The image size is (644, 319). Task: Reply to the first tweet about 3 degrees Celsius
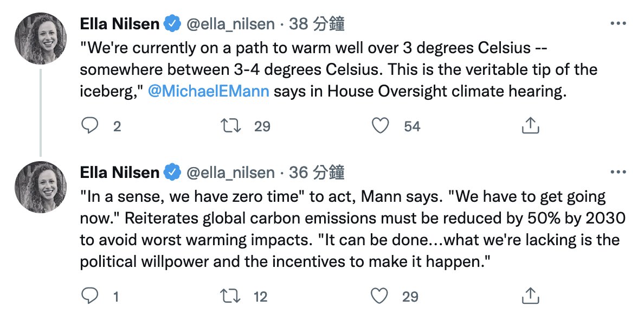point(89,126)
